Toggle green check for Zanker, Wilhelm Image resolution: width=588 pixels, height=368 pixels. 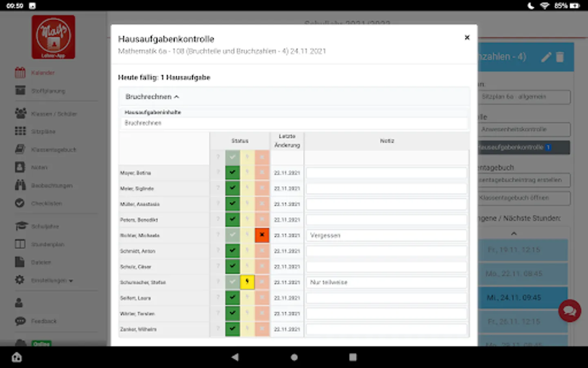[x=232, y=329]
